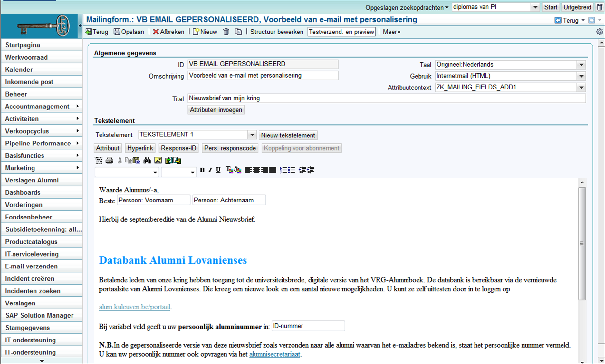605x364 pixels.
Task: Click the Omschrijving input field
Action: 263,76
